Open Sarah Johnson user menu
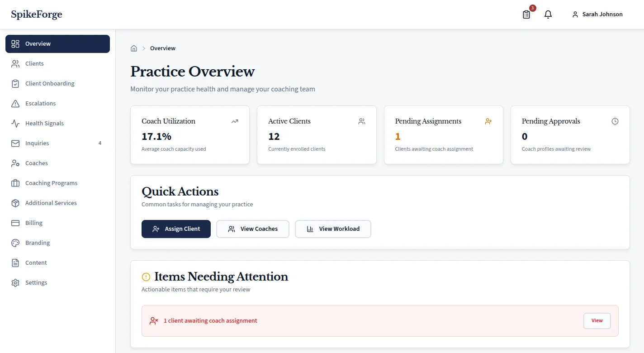 click(x=597, y=14)
